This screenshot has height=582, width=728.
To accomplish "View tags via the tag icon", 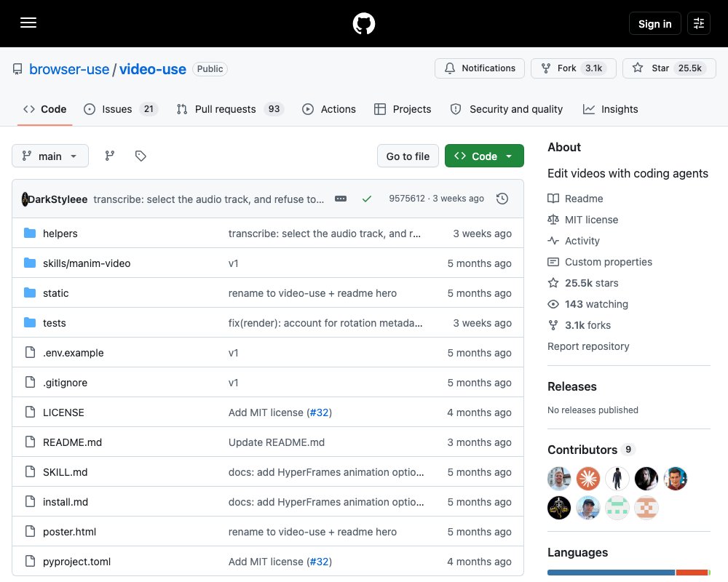I will point(141,156).
